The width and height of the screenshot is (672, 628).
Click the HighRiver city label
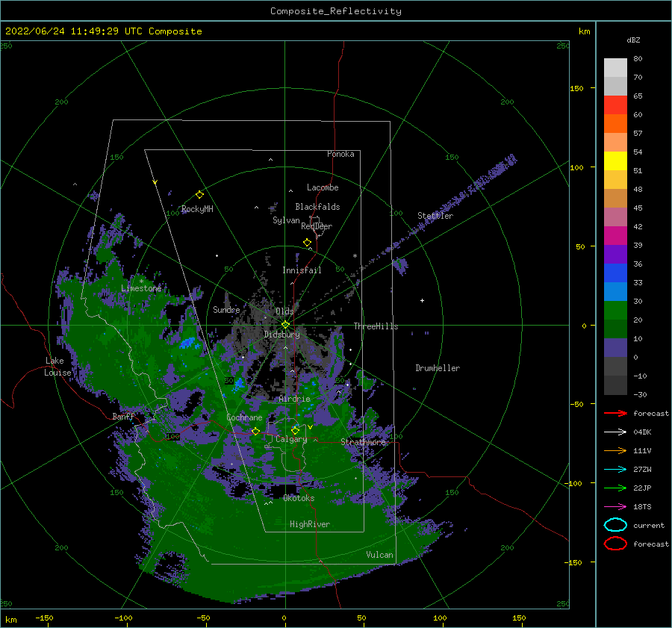[310, 524]
